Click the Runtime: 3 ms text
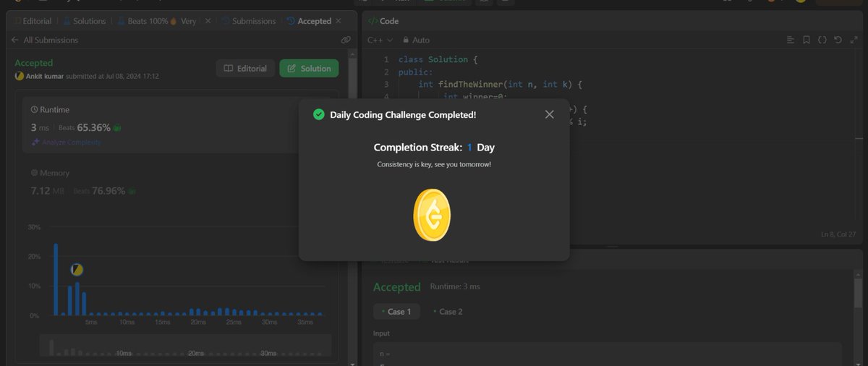The width and height of the screenshot is (868, 366). pyautogui.click(x=455, y=286)
